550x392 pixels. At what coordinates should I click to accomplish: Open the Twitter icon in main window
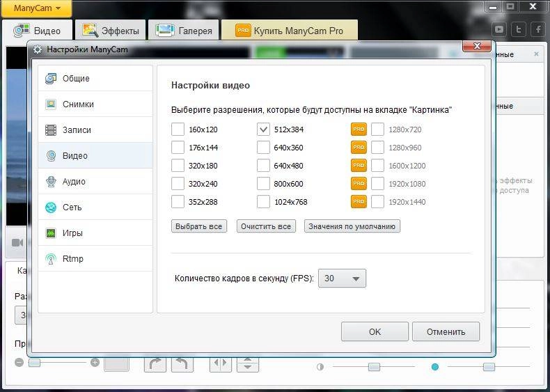pos(519,30)
